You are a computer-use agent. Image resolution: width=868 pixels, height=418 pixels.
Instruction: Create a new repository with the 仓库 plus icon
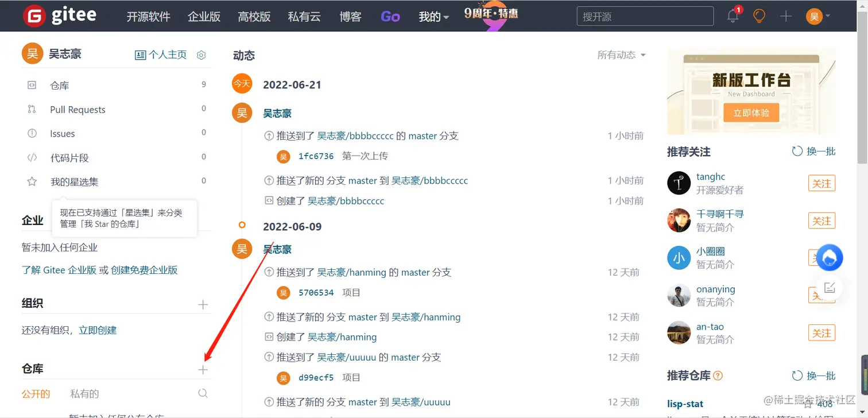pyautogui.click(x=203, y=370)
